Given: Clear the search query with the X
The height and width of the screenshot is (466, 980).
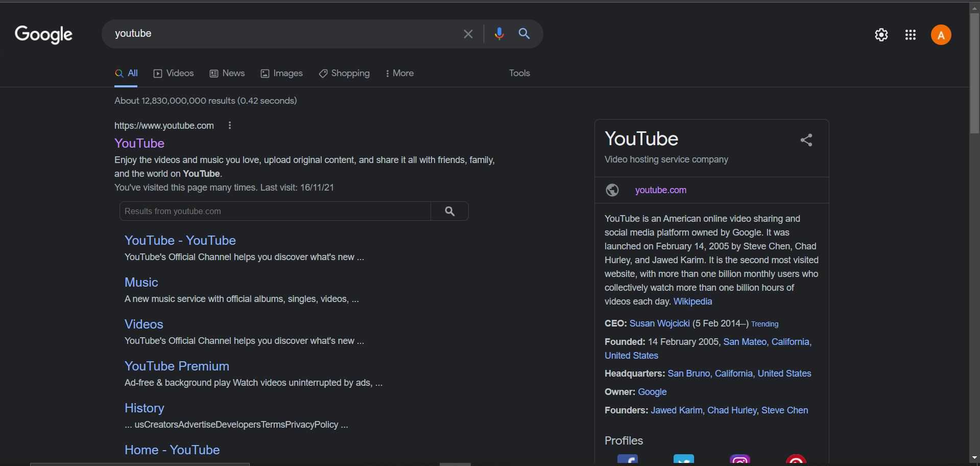Looking at the screenshot, I should 468,34.
